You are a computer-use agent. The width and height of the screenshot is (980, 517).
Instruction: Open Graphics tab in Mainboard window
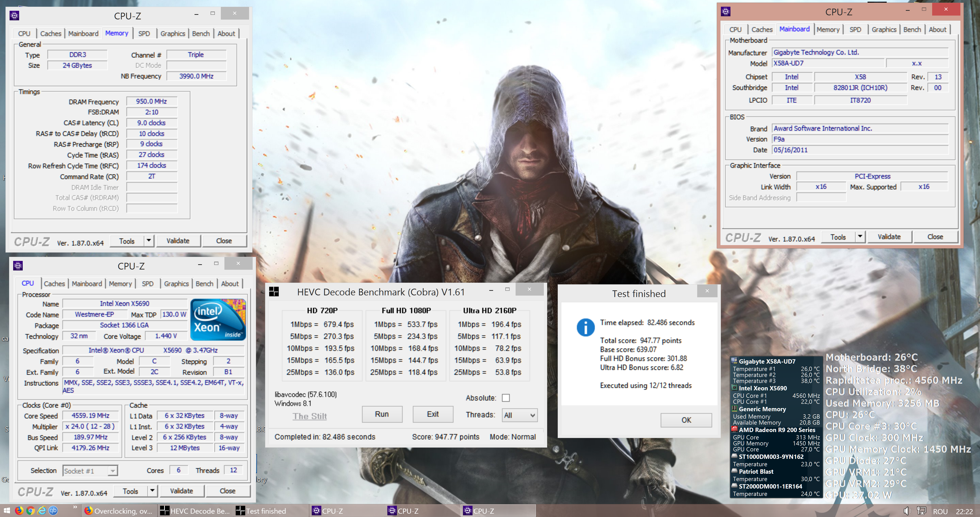point(884,29)
